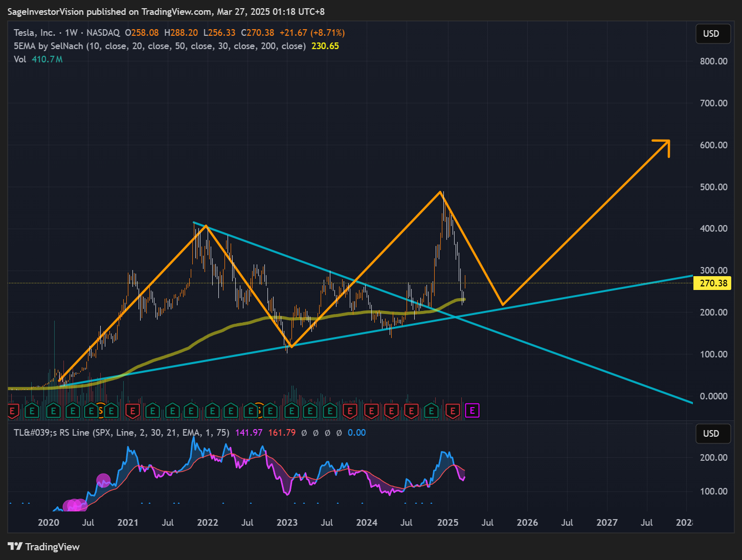742x560 pixels.
Task: Click the 400.00 price axis label
Action: [x=714, y=229]
